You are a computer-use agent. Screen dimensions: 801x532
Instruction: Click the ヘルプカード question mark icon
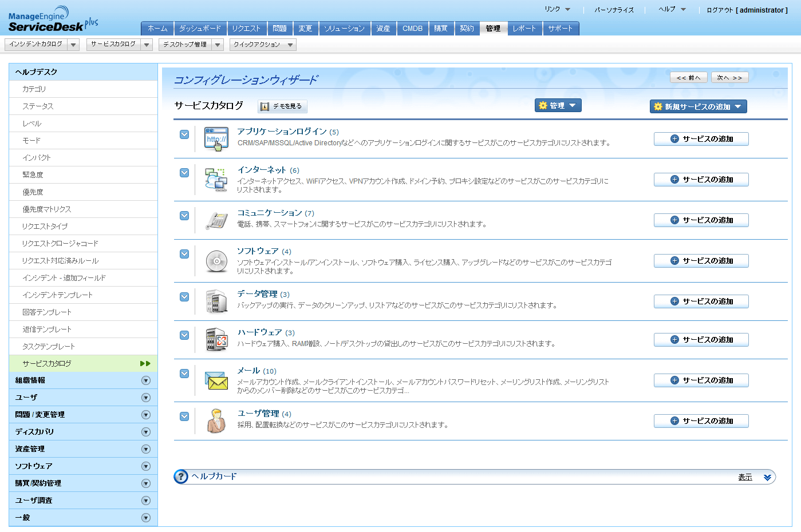[180, 477]
